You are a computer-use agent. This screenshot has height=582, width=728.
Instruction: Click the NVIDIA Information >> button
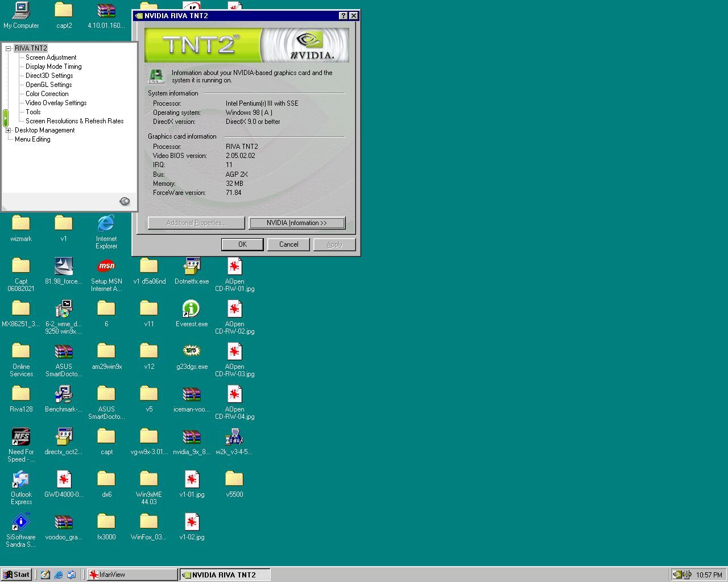[297, 223]
